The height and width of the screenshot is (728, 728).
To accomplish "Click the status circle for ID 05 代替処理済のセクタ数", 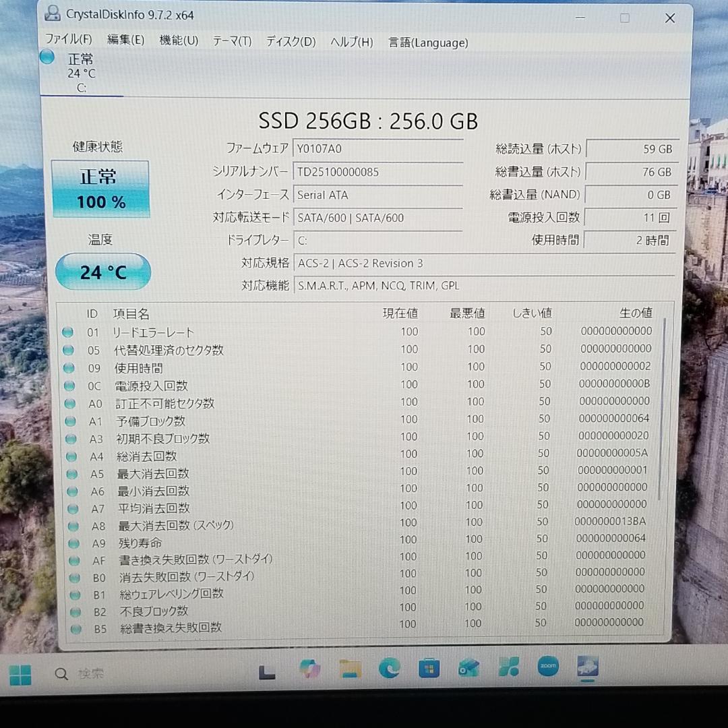I will pos(68,350).
